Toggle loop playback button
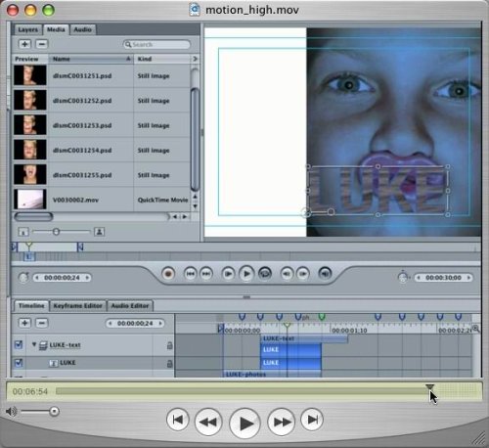The width and height of the screenshot is (489, 448). pos(265,274)
